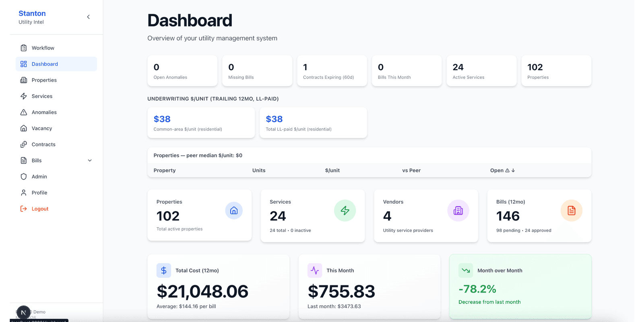Click 'Total active properties' text
This screenshot has height=322, width=644.
tap(180, 229)
